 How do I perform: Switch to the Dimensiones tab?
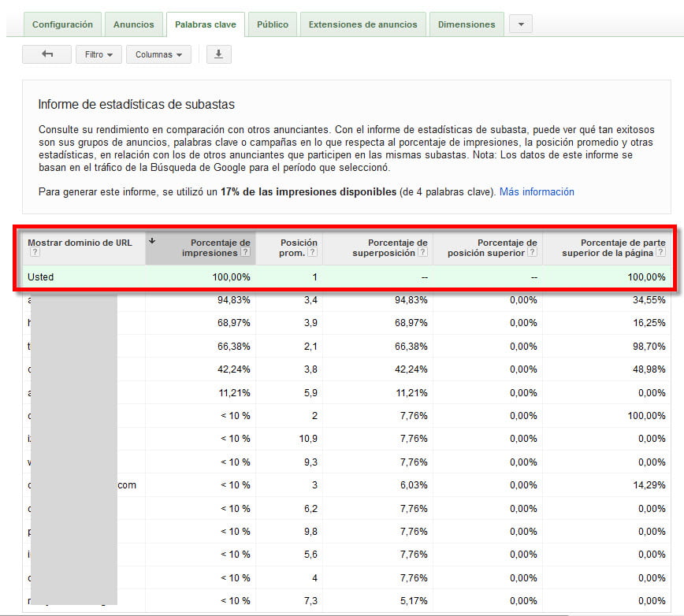click(x=467, y=24)
